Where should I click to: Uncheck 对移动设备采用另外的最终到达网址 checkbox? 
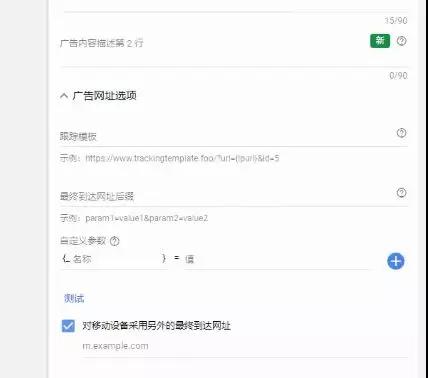point(68,326)
